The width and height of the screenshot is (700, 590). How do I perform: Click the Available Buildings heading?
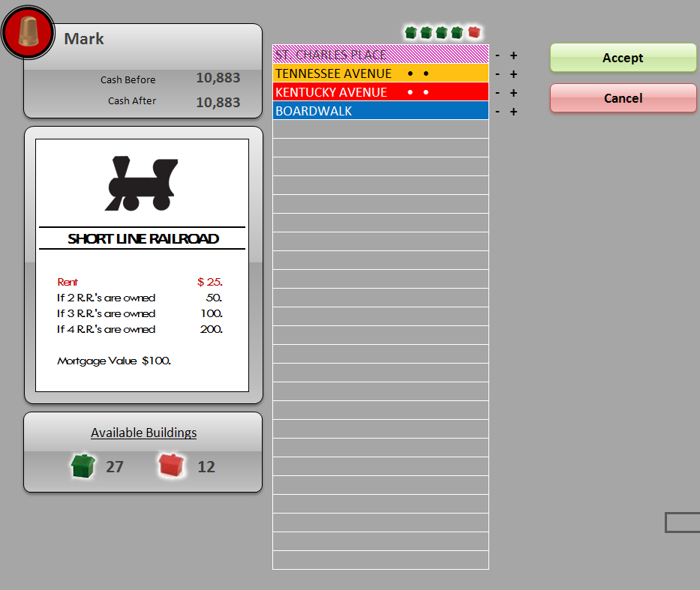click(144, 433)
